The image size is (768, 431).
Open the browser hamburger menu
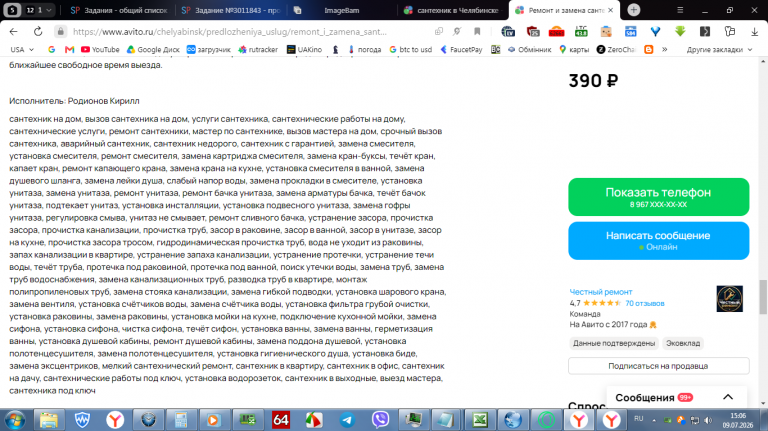(x=680, y=10)
